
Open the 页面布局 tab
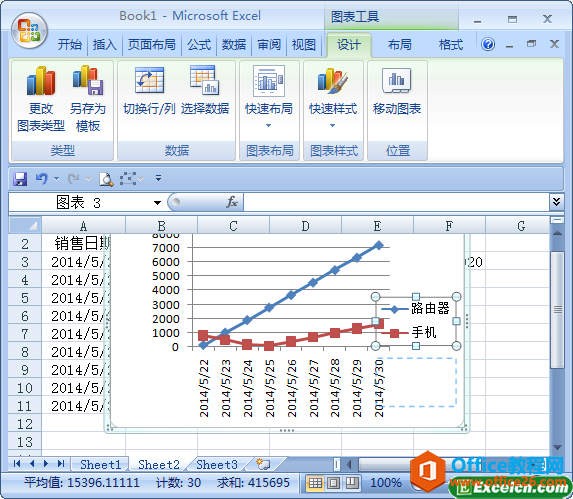152,45
